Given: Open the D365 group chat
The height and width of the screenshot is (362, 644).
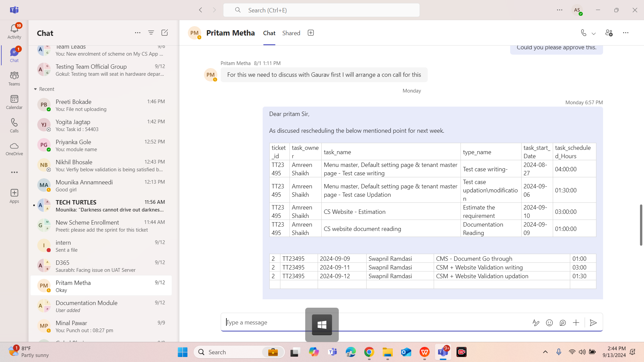Looking at the screenshot, I should click(101, 266).
